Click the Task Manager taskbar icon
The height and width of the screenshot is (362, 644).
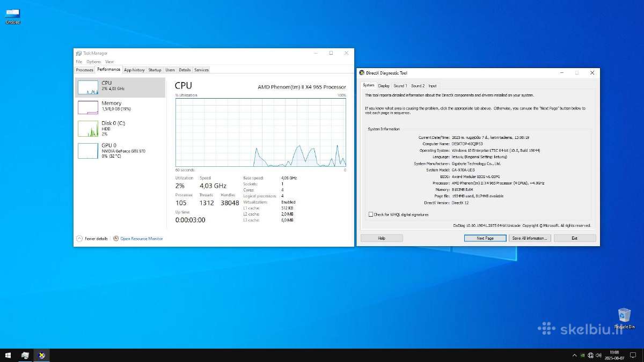[x=25, y=355]
